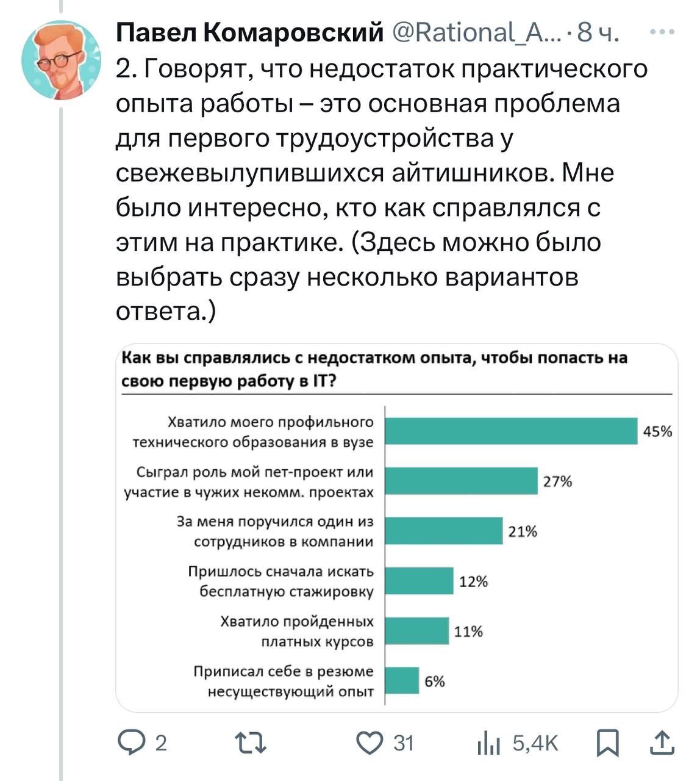Open the survey chart image
Image resolution: width=700 pixels, height=781 pixels.
[x=396, y=528]
